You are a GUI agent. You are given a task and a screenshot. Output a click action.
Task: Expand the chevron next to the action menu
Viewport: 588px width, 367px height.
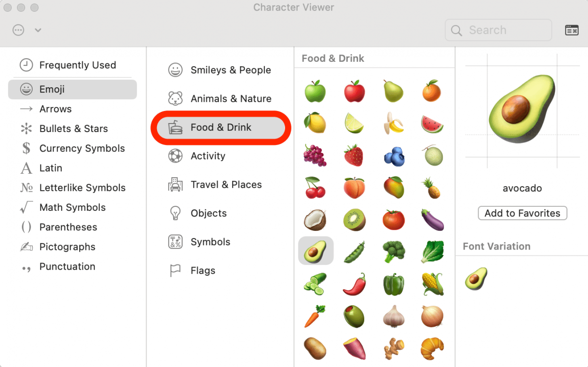38,30
